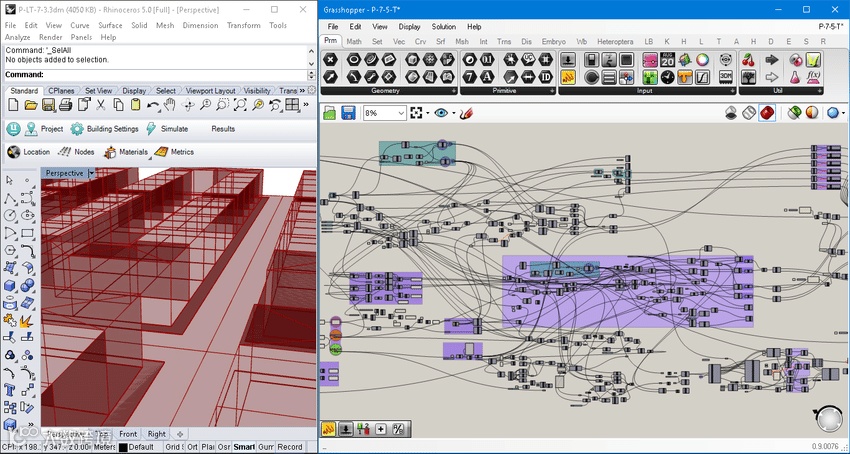Click the Results button
The width and height of the screenshot is (850, 454).
(223, 129)
